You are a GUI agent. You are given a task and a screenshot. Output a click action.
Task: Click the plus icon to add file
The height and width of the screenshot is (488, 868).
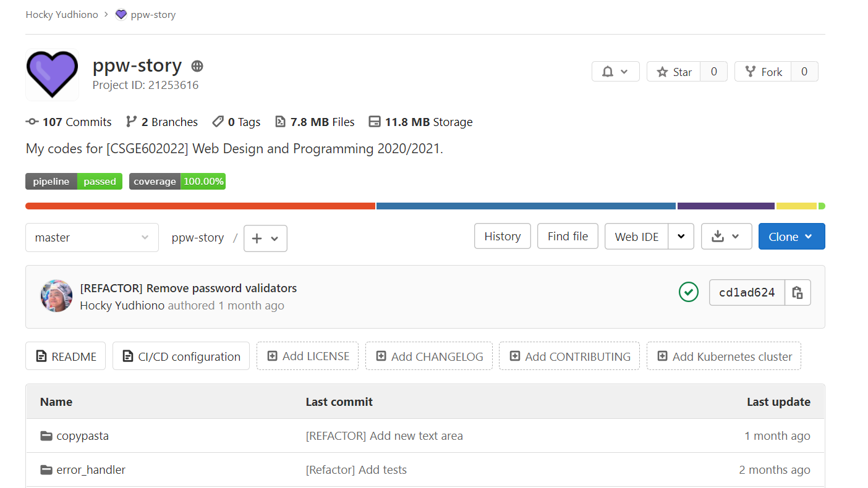[x=265, y=238]
